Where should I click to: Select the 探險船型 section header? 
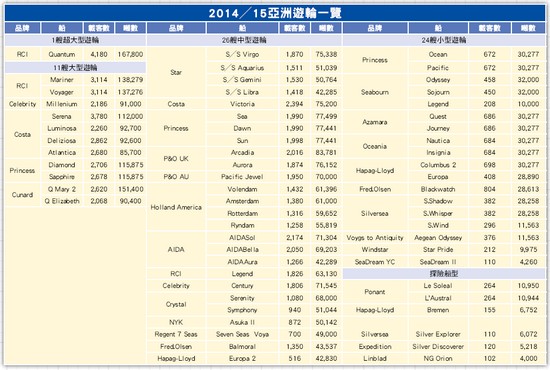(x=444, y=274)
